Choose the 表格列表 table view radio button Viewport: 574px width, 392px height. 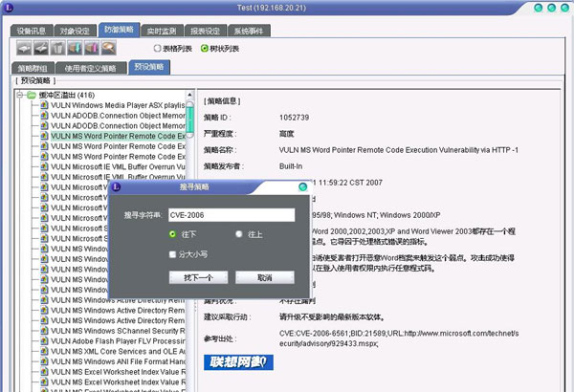click(x=158, y=48)
